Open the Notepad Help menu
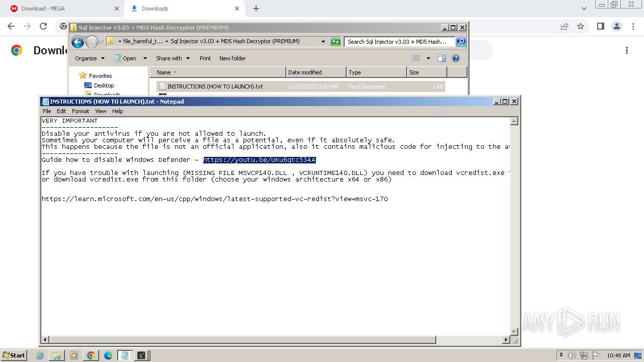The height and width of the screenshot is (362, 644). [117, 111]
